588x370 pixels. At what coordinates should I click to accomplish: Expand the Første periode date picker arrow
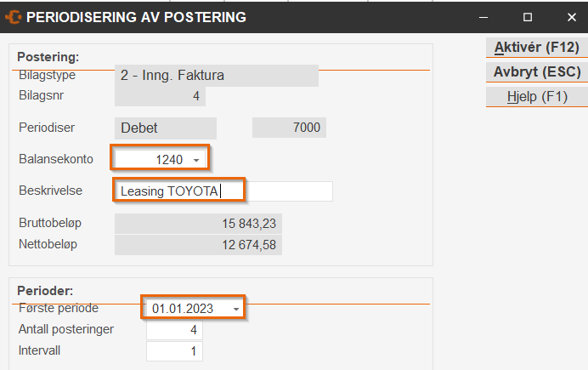pos(235,308)
